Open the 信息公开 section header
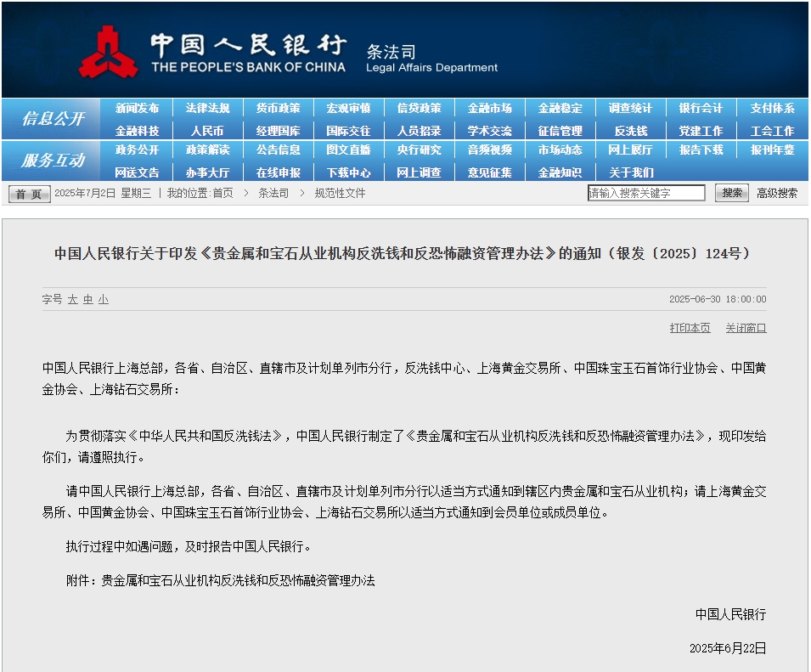This screenshot has width=811, height=672. pyautogui.click(x=53, y=119)
